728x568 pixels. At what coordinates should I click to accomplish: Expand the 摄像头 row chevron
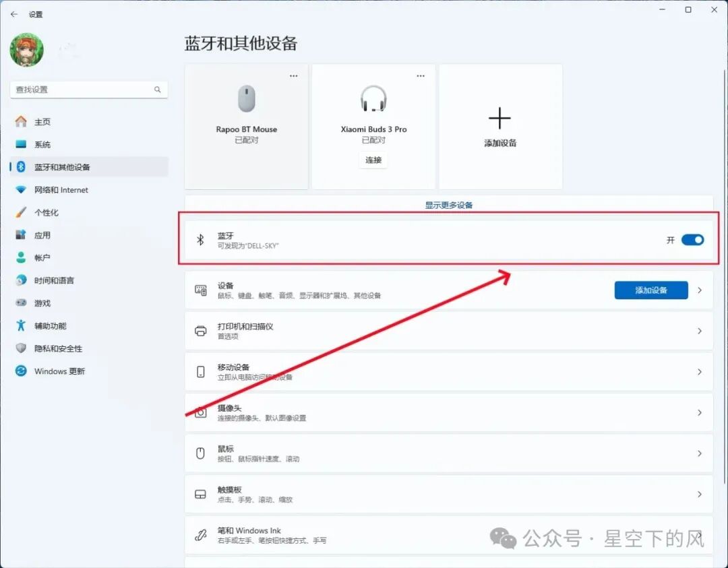(x=699, y=412)
